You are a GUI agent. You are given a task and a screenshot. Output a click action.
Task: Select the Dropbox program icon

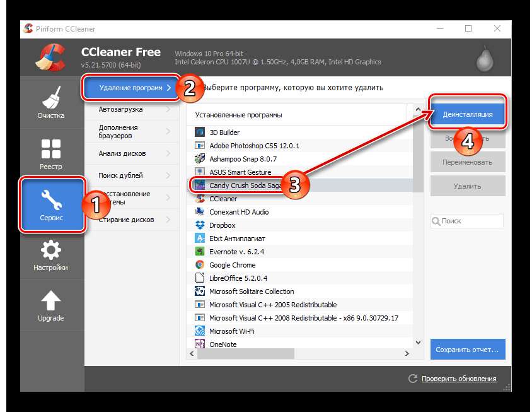[200, 225]
